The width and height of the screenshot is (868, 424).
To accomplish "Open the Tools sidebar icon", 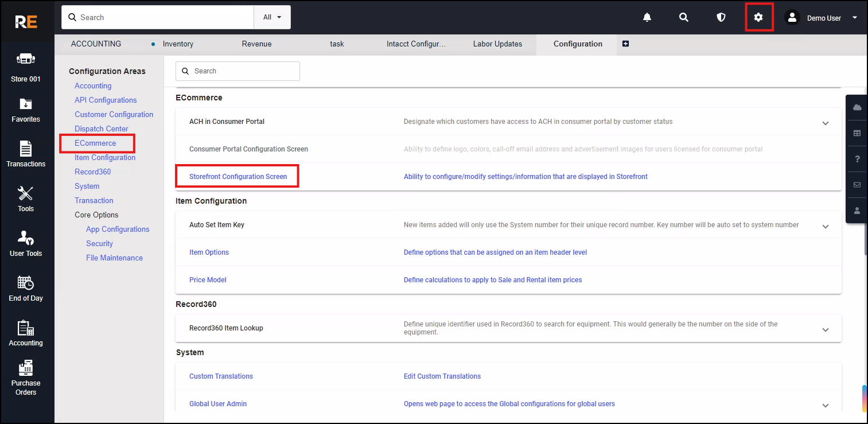I will click(26, 199).
